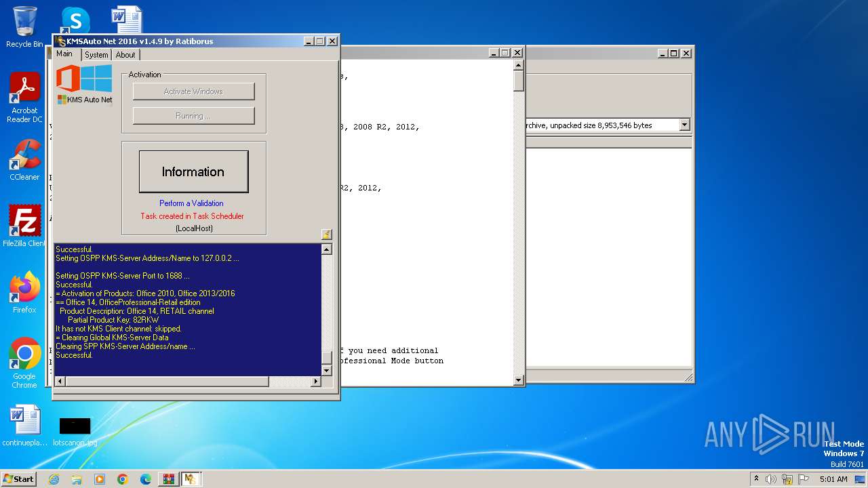Launch FileZilla Client from the desktop
The height and width of the screenshot is (488, 868).
click(24, 226)
